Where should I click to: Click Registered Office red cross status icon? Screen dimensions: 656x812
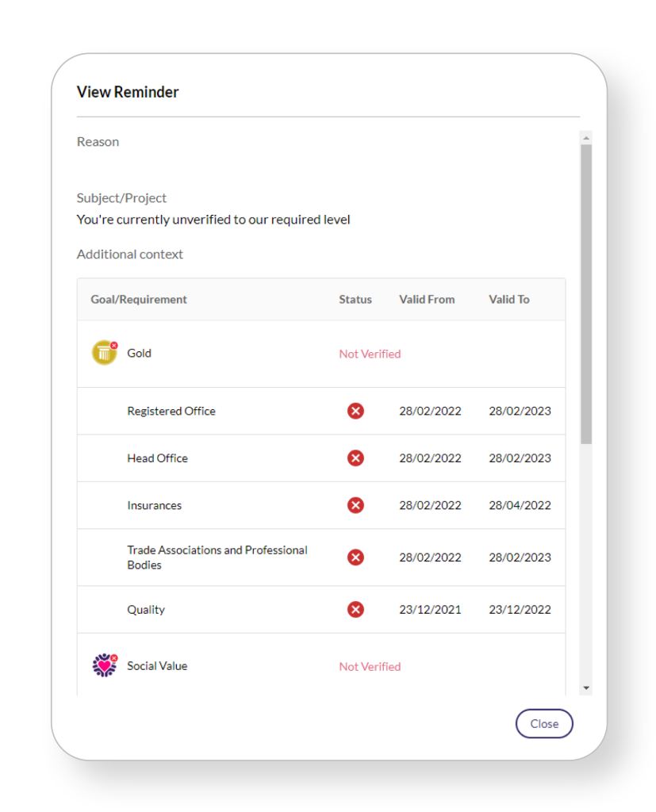pyautogui.click(x=355, y=411)
